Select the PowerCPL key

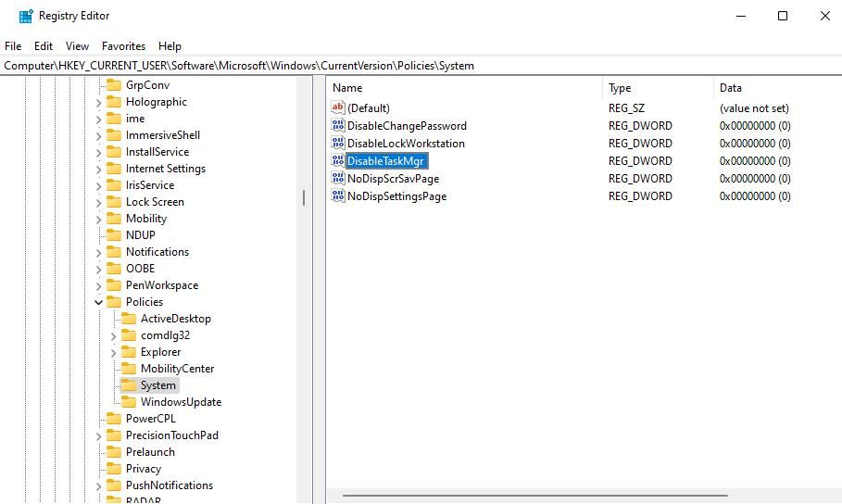point(150,419)
